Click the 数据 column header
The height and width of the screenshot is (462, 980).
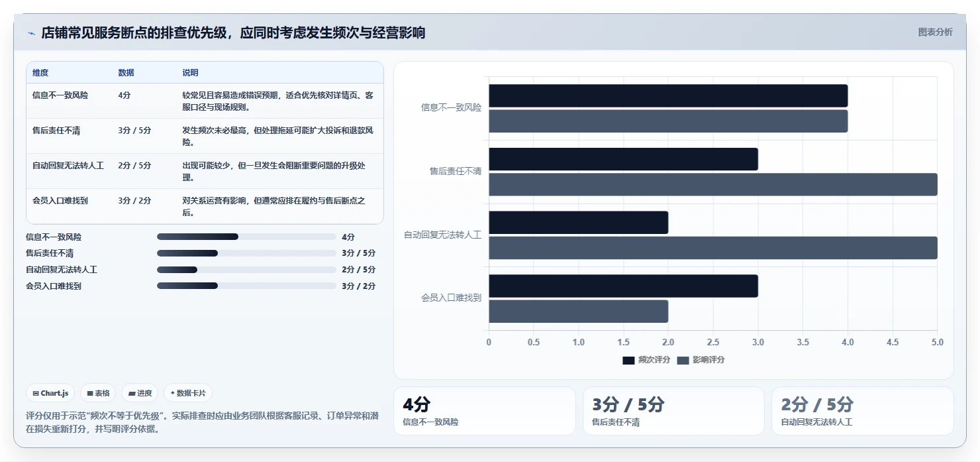pyautogui.click(x=126, y=73)
